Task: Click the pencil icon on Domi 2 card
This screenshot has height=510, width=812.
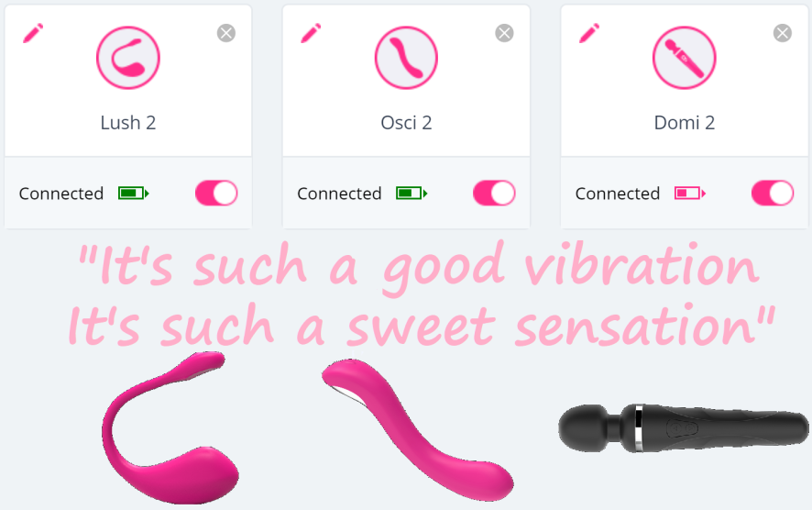Action: click(589, 34)
